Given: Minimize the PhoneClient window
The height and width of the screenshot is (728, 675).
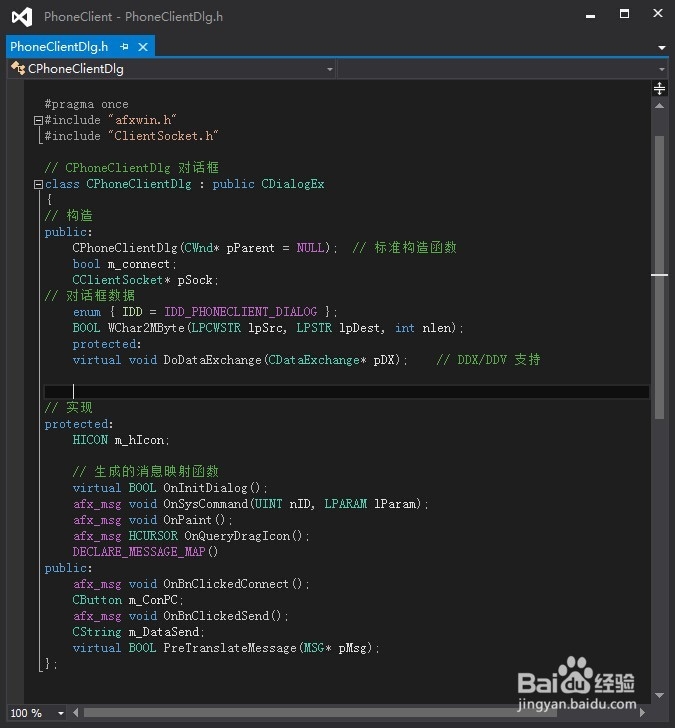Looking at the screenshot, I should point(591,16).
